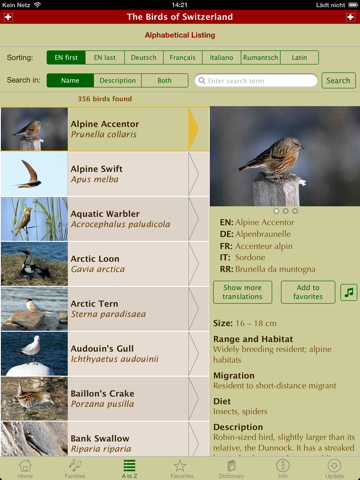Click the search term input field

(x=256, y=81)
